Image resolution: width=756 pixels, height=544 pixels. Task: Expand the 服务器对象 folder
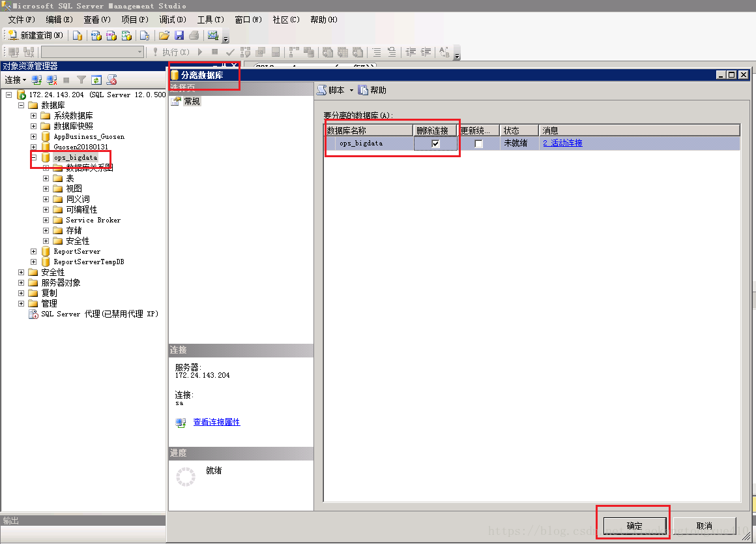coord(22,282)
